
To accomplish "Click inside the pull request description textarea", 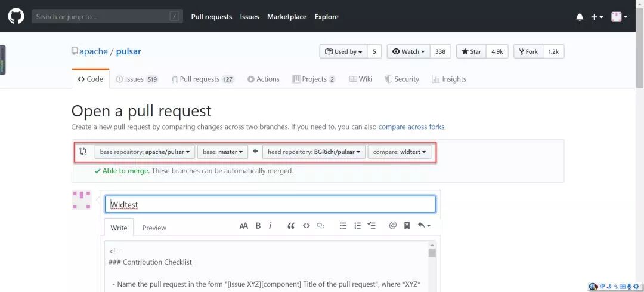I will point(266,266).
